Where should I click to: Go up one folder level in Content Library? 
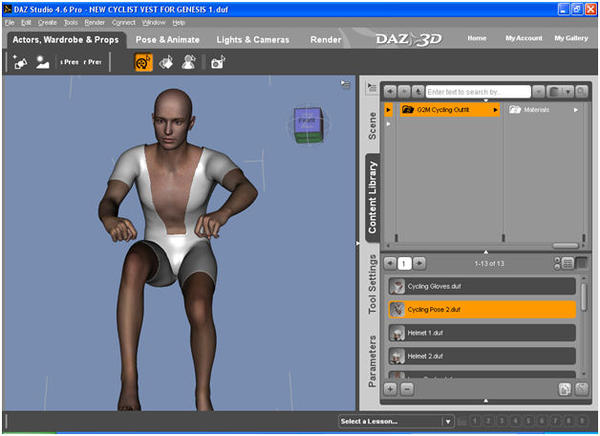pyautogui.click(x=417, y=92)
